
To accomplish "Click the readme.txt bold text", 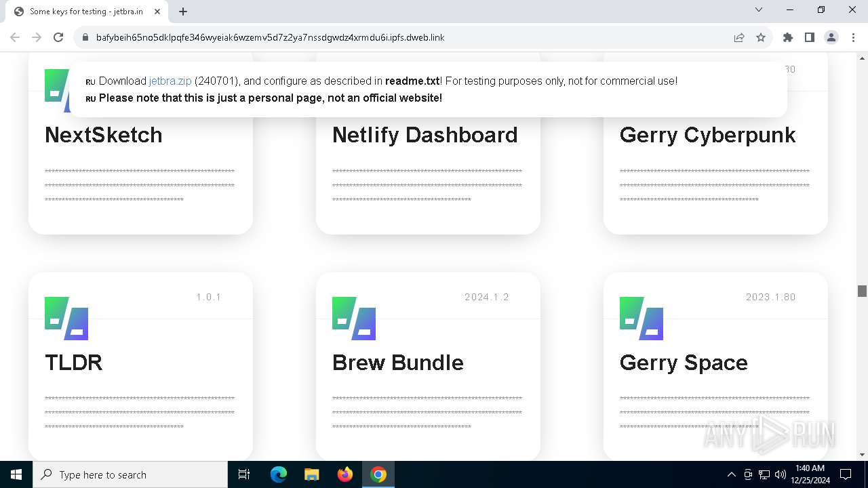I will pos(412,81).
